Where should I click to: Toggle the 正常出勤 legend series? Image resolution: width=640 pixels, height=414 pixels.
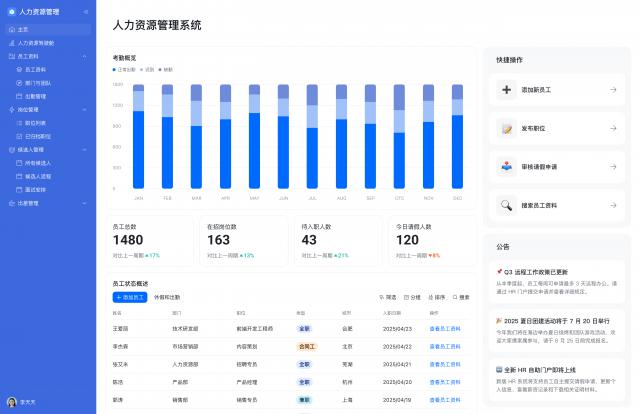126,69
